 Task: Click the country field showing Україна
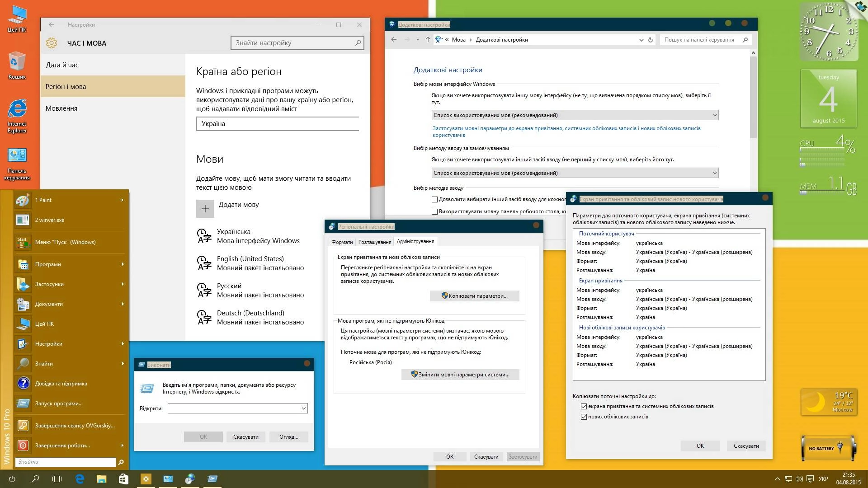(x=278, y=123)
